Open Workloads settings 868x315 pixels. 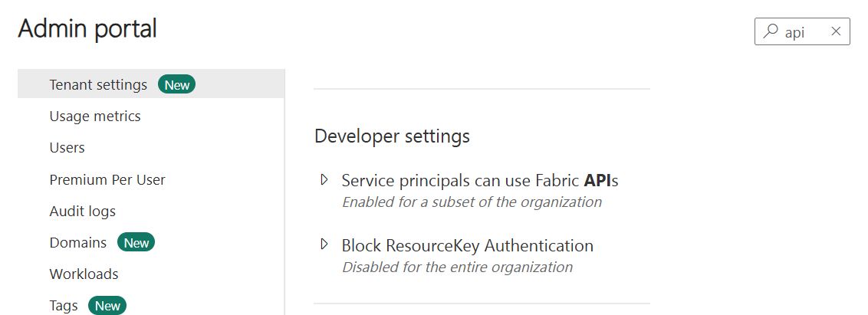[84, 274]
